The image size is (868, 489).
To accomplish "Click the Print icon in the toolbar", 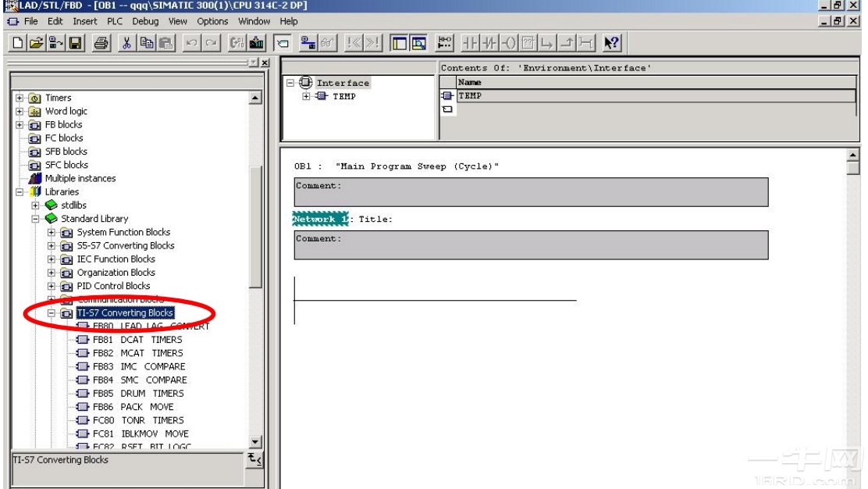I will coord(104,42).
